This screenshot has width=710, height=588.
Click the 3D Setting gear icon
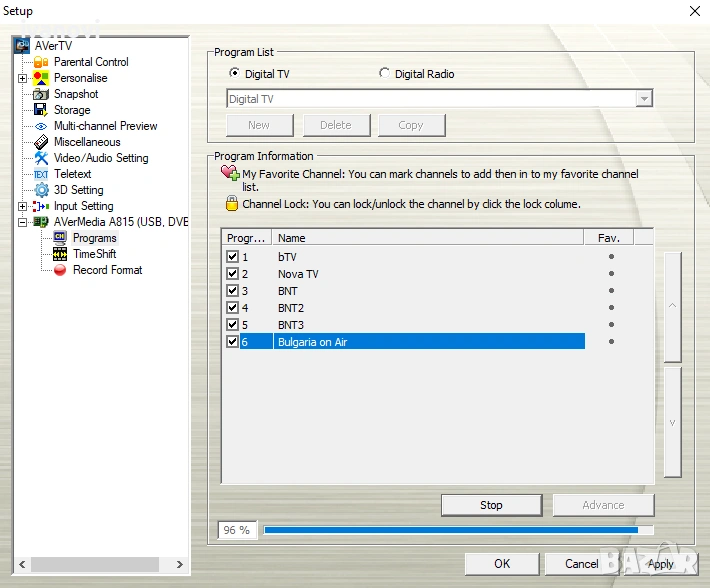(41, 190)
